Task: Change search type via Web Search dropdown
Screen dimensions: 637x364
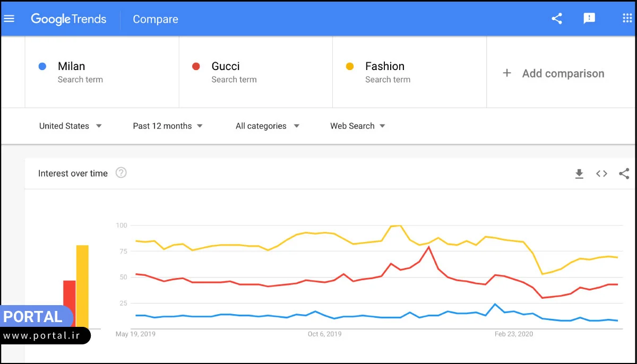Action: click(x=357, y=126)
